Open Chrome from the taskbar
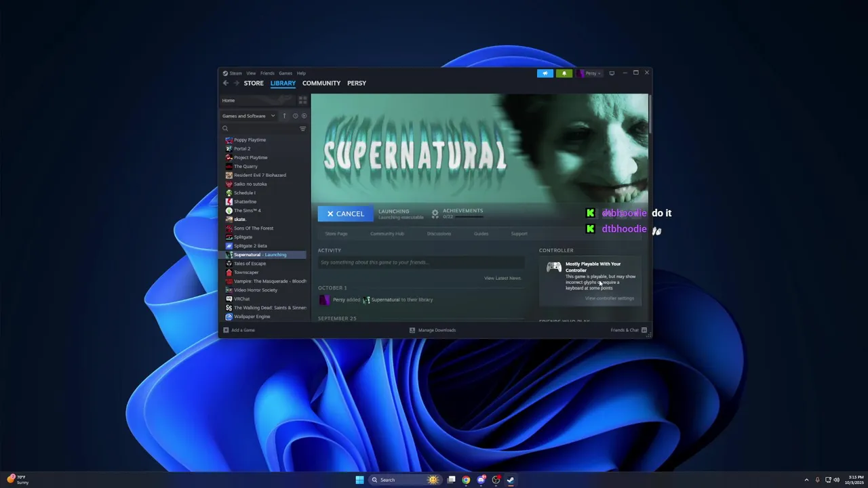 (x=466, y=480)
